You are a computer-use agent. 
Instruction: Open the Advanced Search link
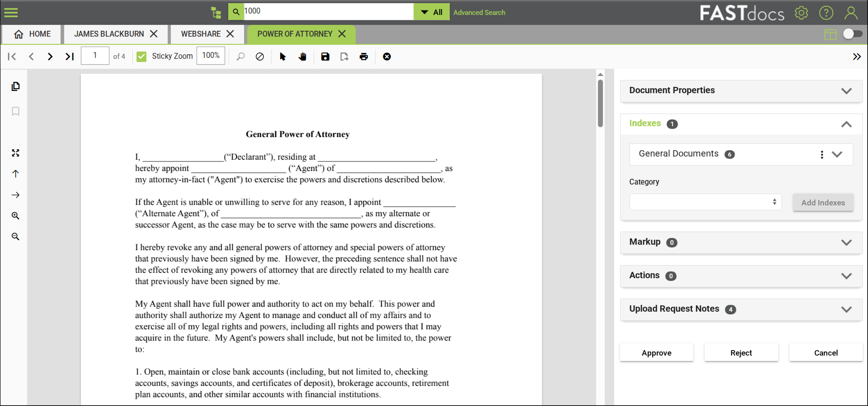coord(479,12)
